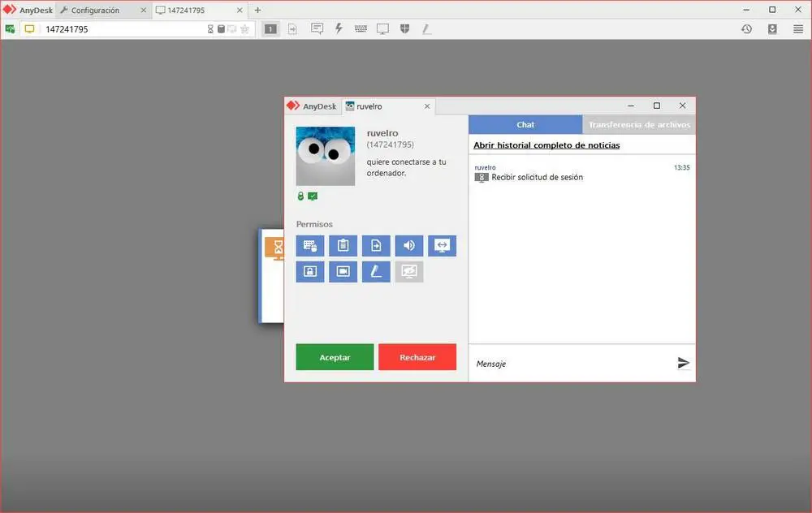This screenshot has height=513, width=812.
Task: Toggle the greyed privacy mode permission
Action: [409, 272]
